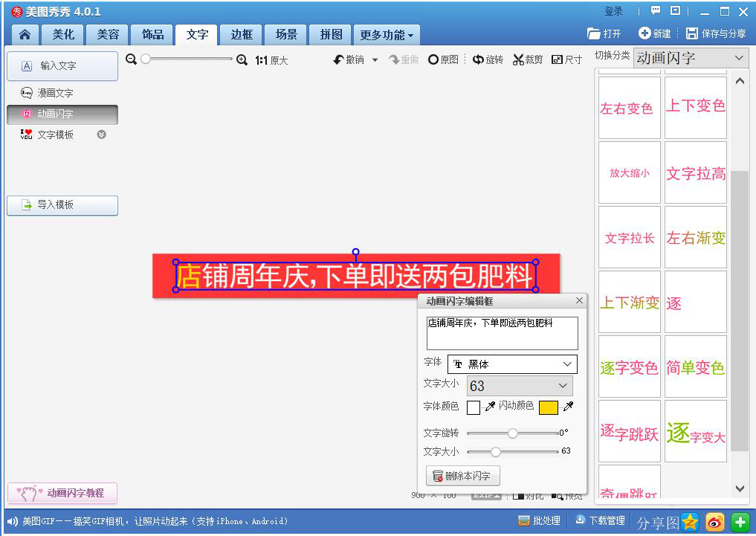Screen dimensions: 756x536
Task: Click the green plus share icon
Action: point(740,522)
